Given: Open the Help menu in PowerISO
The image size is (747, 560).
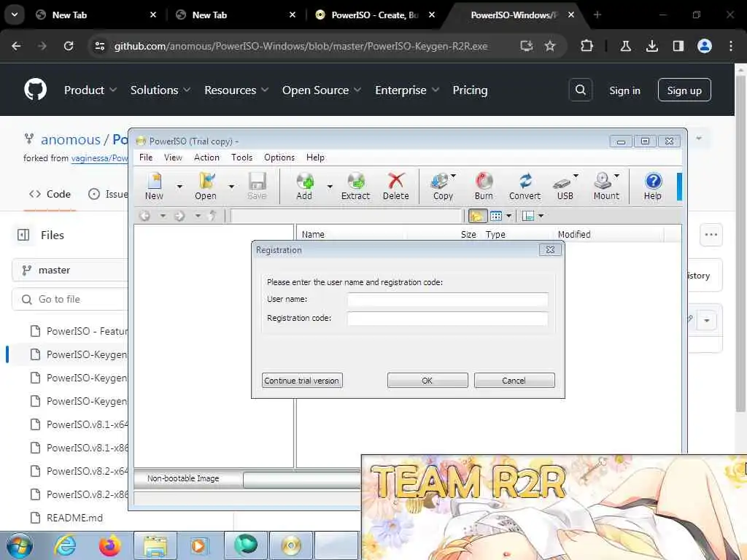Looking at the screenshot, I should click(315, 157).
